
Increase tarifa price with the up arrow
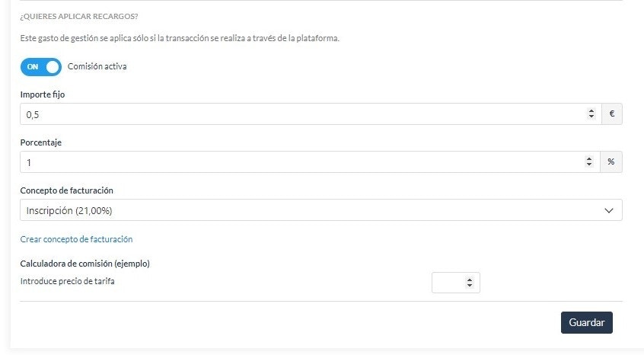click(x=470, y=280)
